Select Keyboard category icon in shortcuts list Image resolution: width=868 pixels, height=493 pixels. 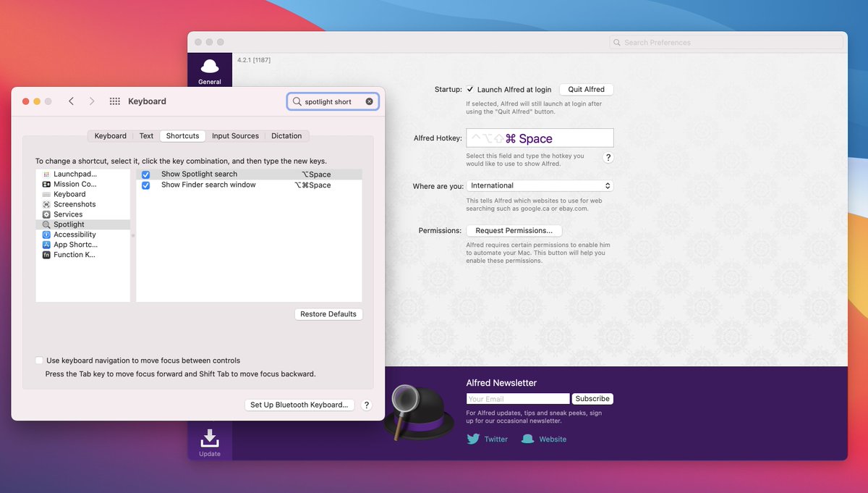click(46, 195)
